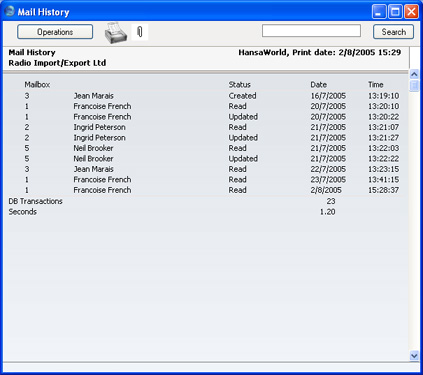423x375 pixels.
Task: Click time 13:41:15
Action: pyautogui.click(x=383, y=180)
